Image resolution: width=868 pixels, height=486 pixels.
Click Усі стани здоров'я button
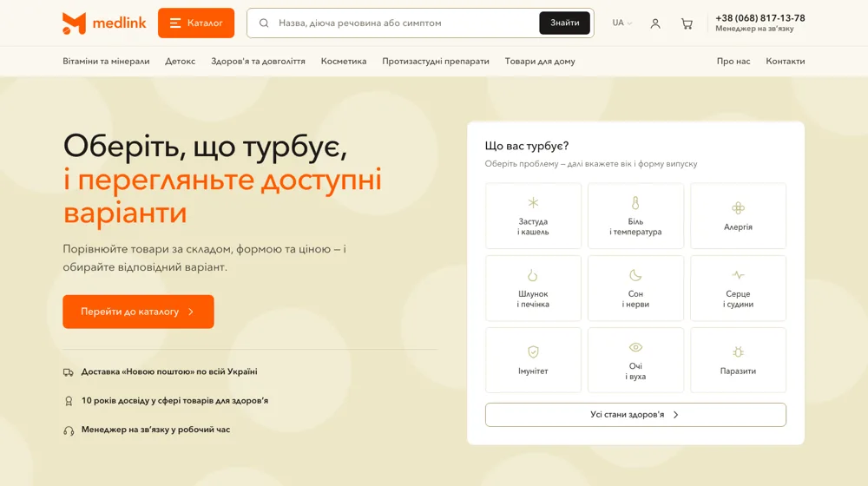click(x=635, y=415)
